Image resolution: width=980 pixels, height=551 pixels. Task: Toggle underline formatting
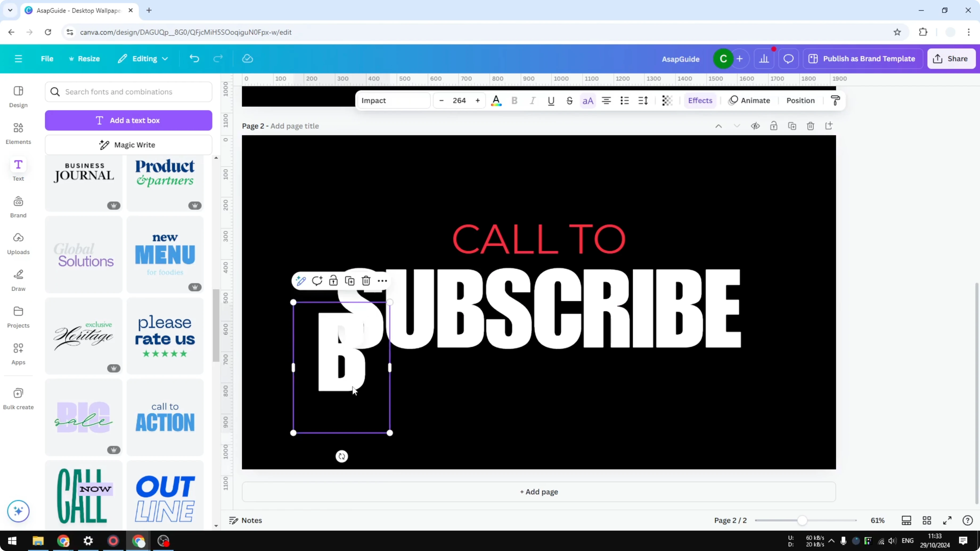pyautogui.click(x=551, y=100)
